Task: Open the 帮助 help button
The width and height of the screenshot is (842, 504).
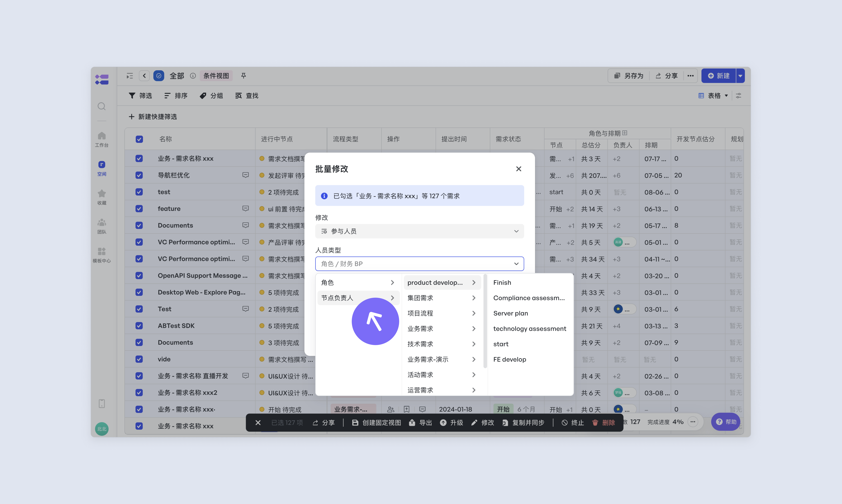Action: [726, 422]
